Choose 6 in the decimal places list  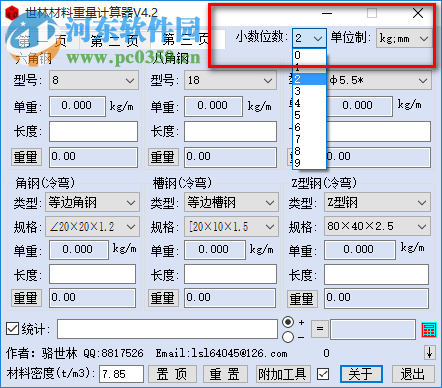click(309, 127)
